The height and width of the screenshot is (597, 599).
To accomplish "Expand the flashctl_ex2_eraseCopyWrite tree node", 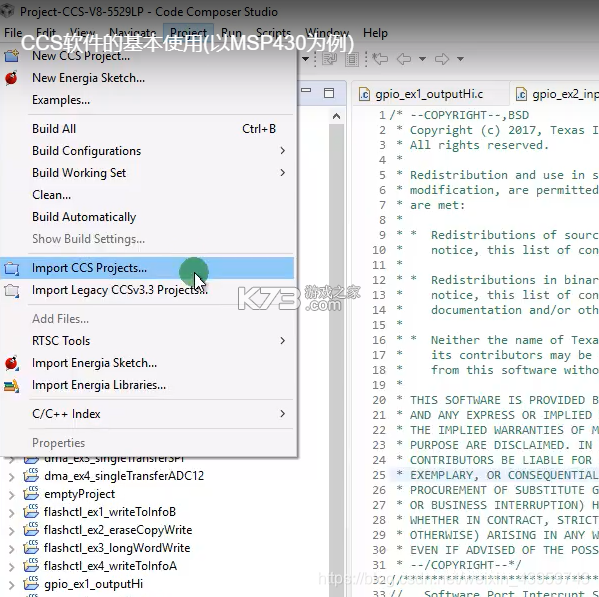I will pos(11,531).
